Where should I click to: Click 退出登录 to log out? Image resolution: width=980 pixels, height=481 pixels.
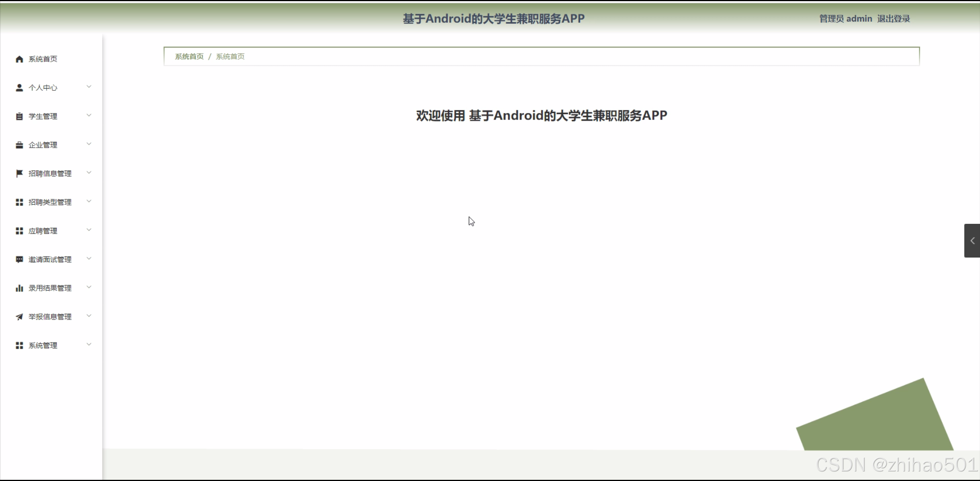click(x=894, y=18)
